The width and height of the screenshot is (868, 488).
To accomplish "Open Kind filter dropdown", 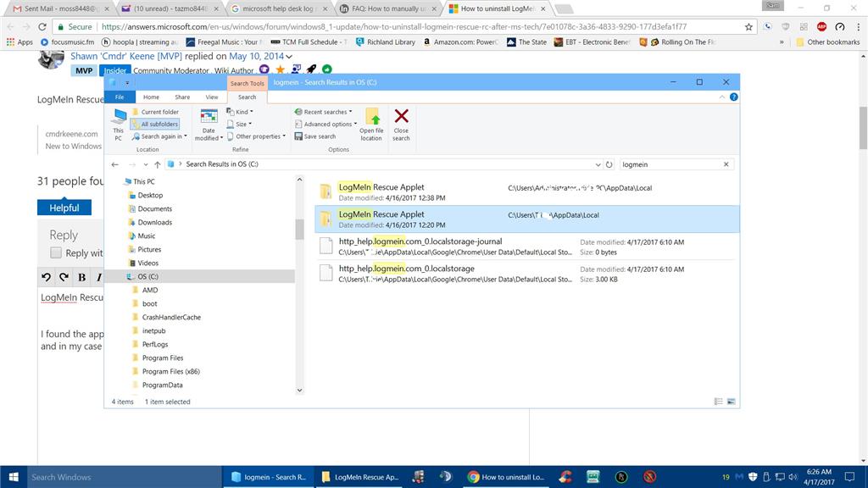I will tap(240, 112).
